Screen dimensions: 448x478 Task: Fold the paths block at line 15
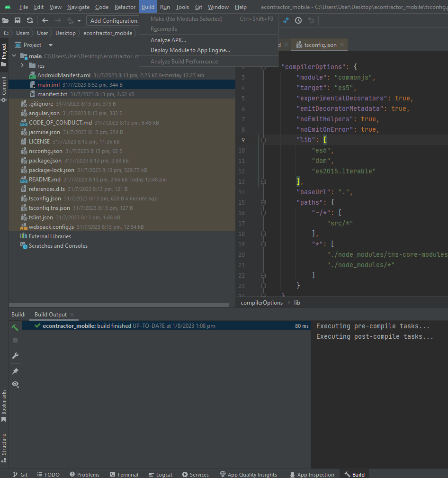point(264,202)
